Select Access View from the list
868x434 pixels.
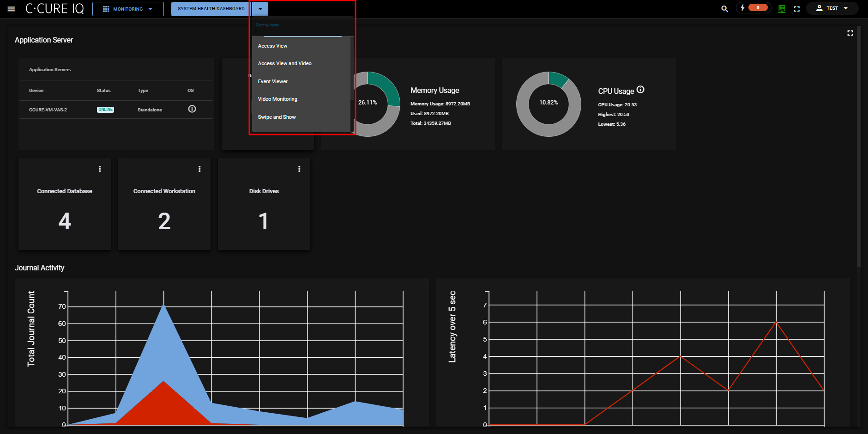pos(272,46)
